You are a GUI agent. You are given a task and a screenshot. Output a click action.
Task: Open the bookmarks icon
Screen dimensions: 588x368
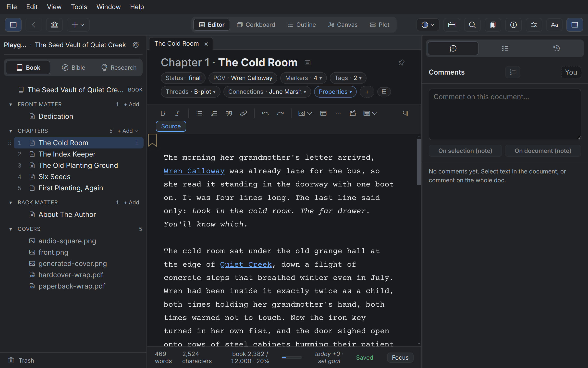pyautogui.click(x=493, y=25)
